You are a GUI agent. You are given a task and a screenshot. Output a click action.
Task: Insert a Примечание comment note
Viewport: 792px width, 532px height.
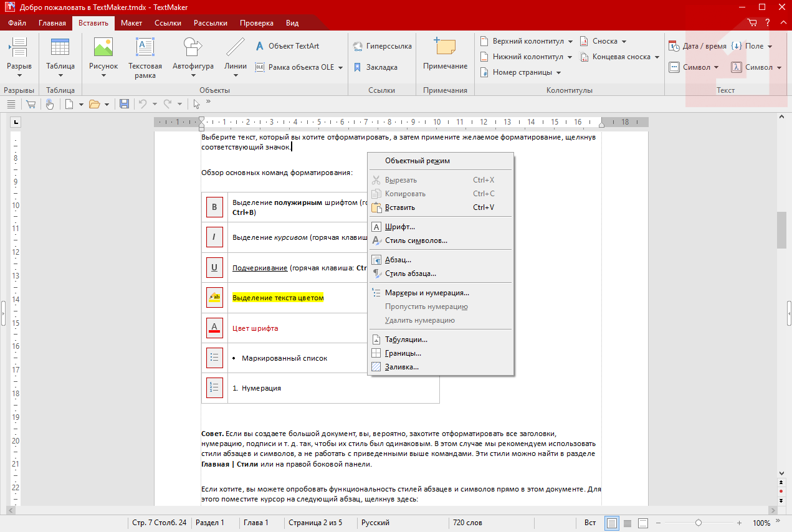445,48
